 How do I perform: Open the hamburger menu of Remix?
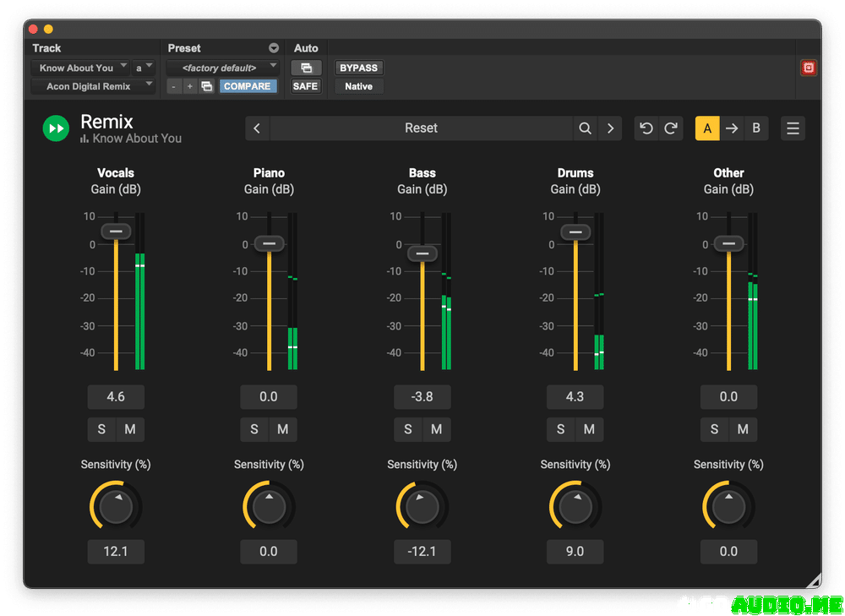(793, 128)
